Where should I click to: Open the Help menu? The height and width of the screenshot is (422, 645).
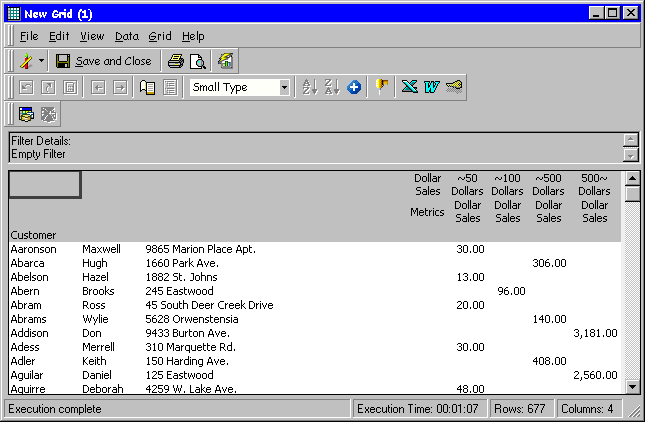pos(193,37)
